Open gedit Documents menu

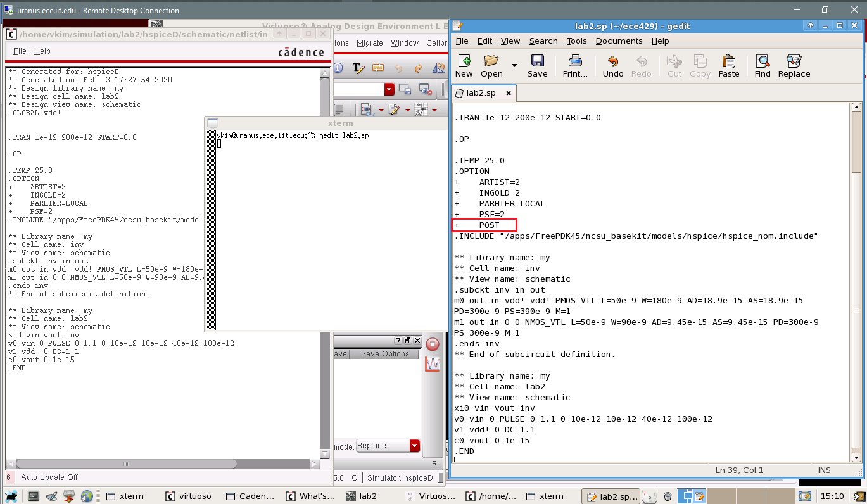(619, 41)
